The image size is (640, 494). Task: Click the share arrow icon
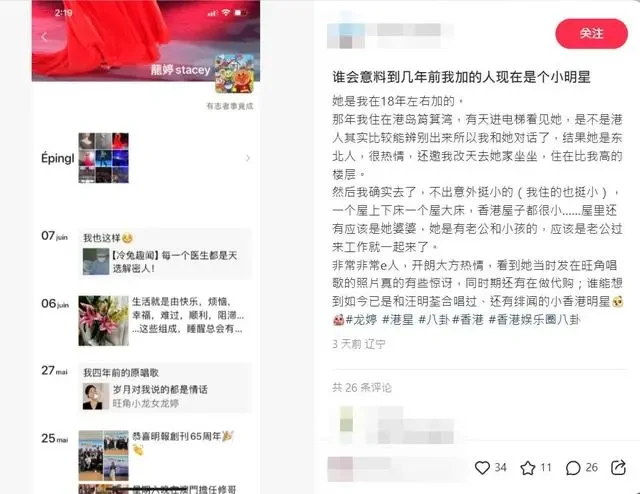(x=618, y=467)
